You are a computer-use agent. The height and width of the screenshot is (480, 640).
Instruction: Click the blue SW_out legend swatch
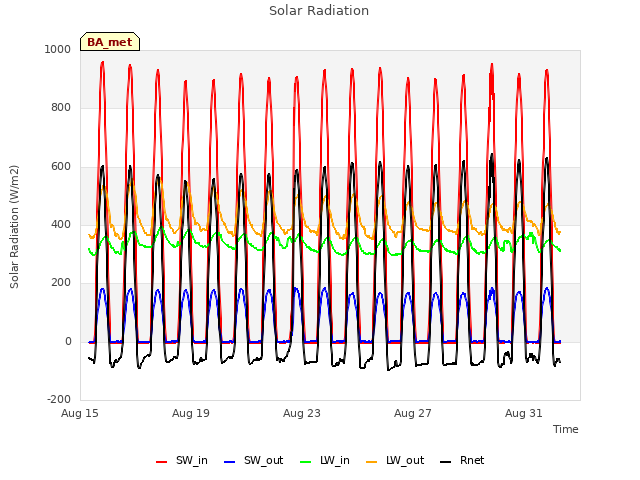[x=230, y=462]
